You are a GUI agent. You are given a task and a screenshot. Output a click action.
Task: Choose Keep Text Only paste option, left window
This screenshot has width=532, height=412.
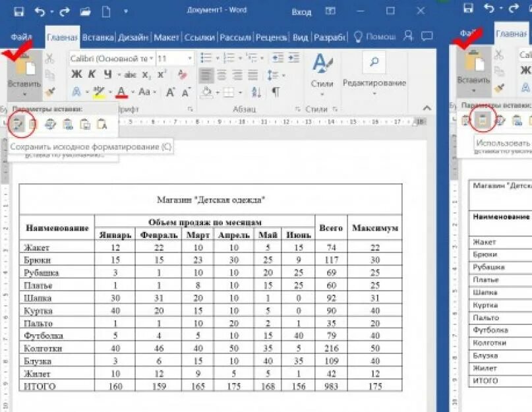click(102, 125)
